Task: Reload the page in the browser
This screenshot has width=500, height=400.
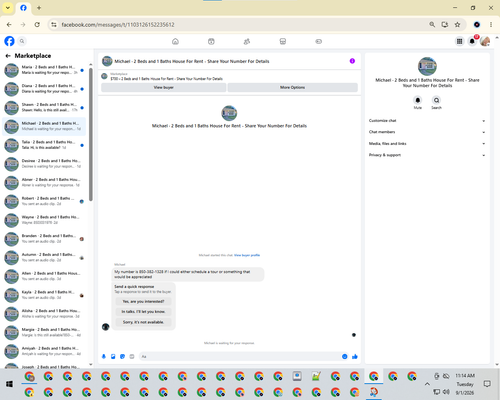Action: pos(37,25)
